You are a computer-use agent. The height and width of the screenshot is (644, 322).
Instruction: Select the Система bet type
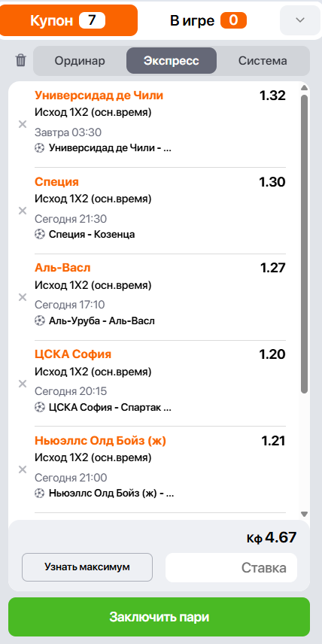(263, 61)
